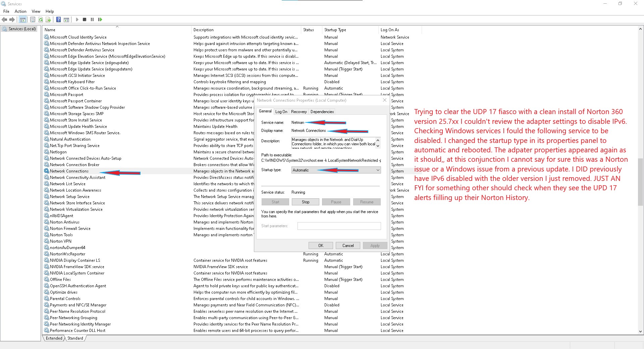
Task: Click the Stop Service toolbar icon
Action: [85, 20]
